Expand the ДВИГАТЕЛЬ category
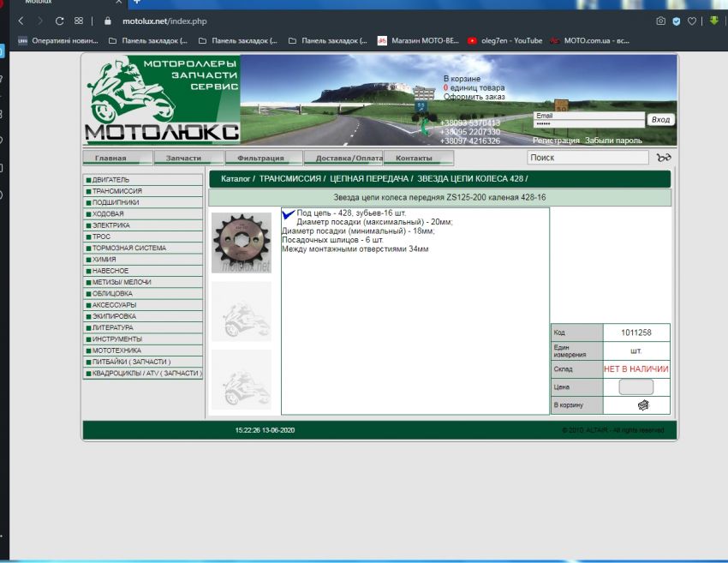 pos(111,180)
